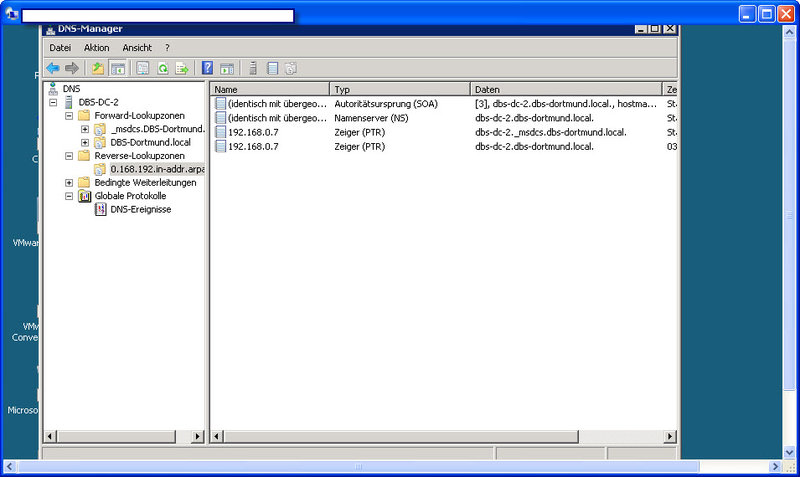Open the Properties toolbar icon

coord(143,68)
